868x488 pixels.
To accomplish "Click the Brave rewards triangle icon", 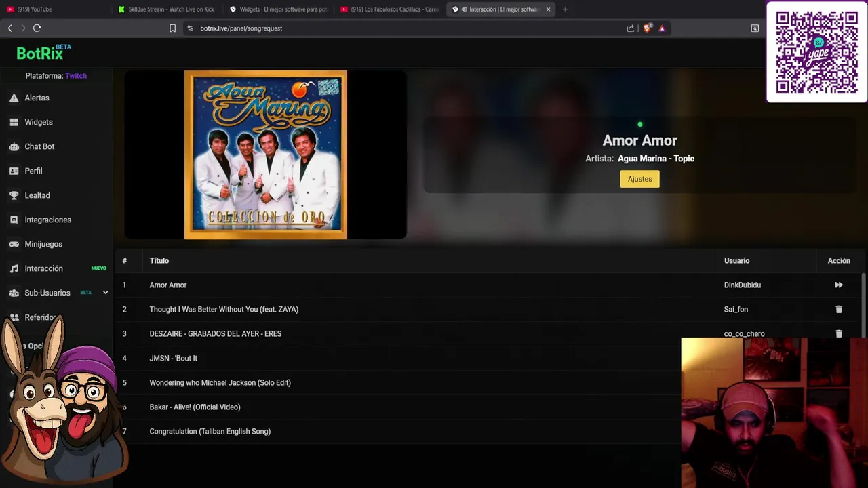I will point(662,28).
